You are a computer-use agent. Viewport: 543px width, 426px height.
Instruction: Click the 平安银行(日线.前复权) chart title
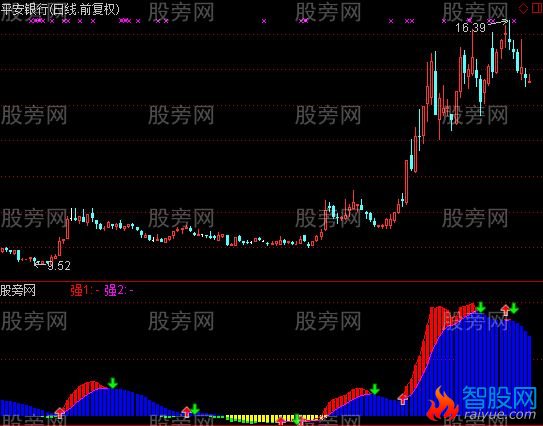coord(60,8)
